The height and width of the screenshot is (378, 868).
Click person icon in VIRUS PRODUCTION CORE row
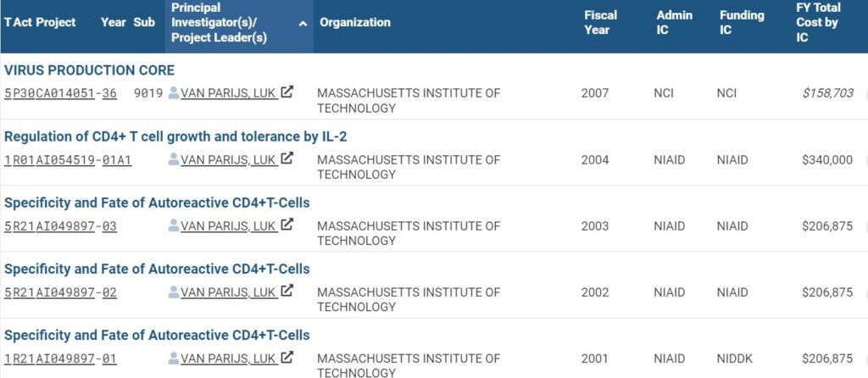174,92
